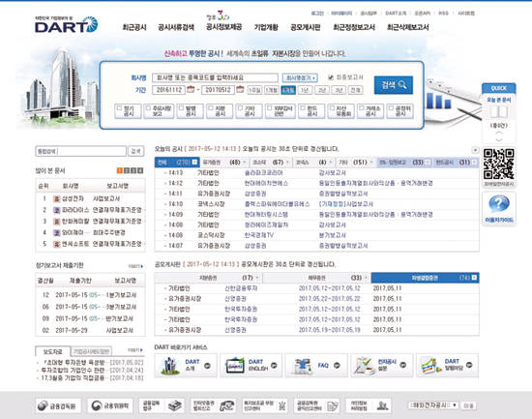Open the 전자공시 shortcut tile
Screen dimensions: 532x419
coord(382,366)
